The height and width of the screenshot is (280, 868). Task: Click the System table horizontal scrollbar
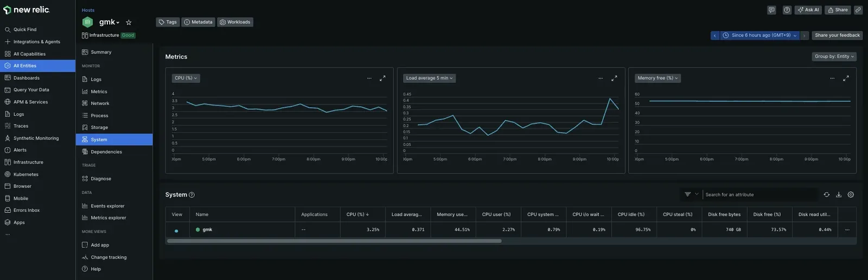click(x=334, y=241)
